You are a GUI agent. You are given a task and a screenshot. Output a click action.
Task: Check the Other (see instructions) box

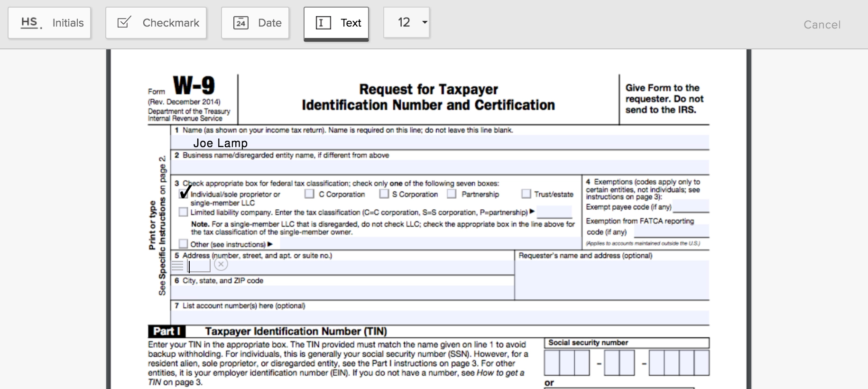pos(183,244)
